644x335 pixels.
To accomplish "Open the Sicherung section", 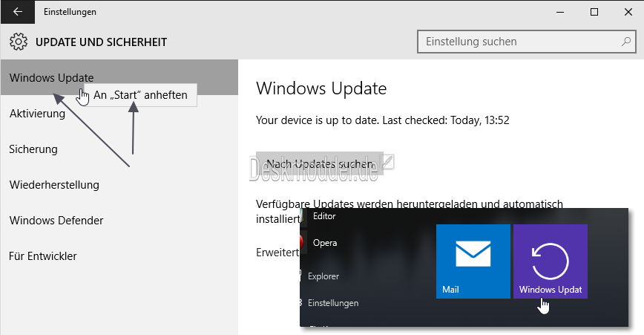I will (33, 149).
